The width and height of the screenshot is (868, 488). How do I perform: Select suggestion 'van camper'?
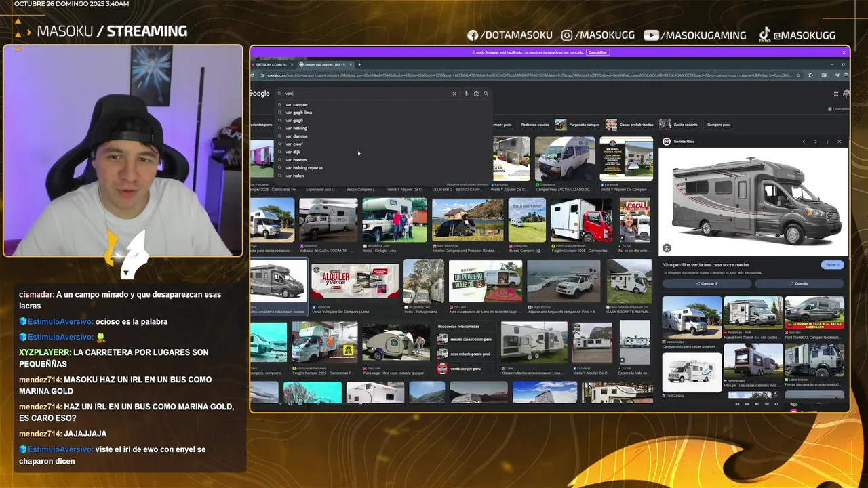296,104
